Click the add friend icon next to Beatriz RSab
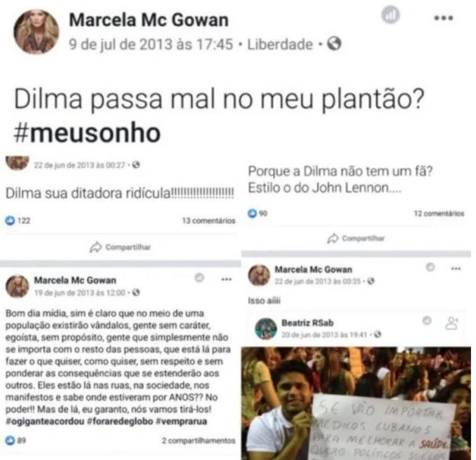 point(451,323)
